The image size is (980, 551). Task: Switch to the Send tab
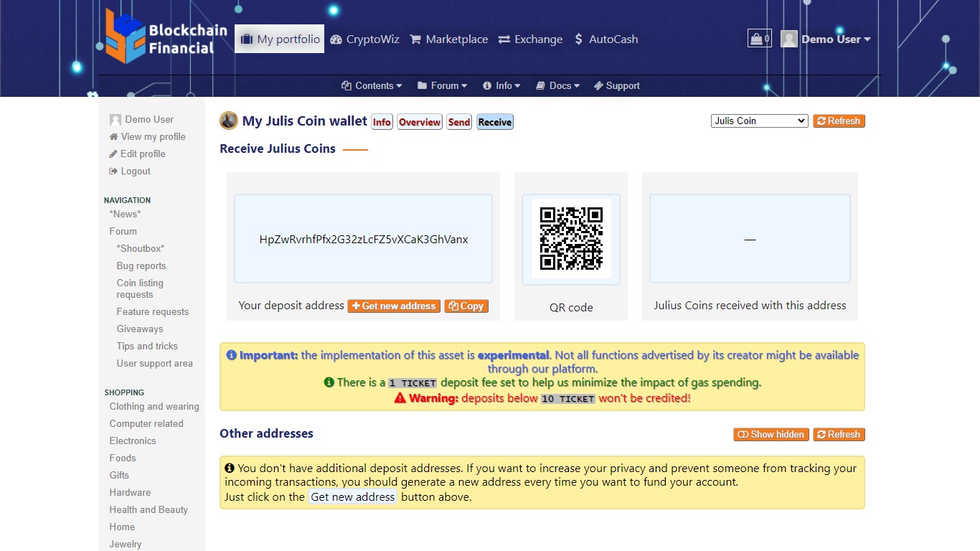pos(459,122)
